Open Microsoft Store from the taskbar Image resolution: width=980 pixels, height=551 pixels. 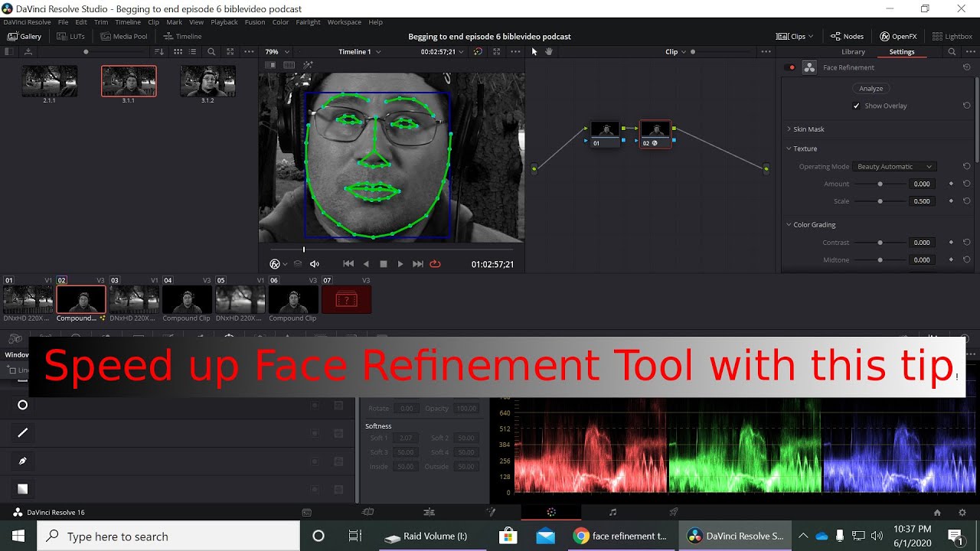(508, 536)
